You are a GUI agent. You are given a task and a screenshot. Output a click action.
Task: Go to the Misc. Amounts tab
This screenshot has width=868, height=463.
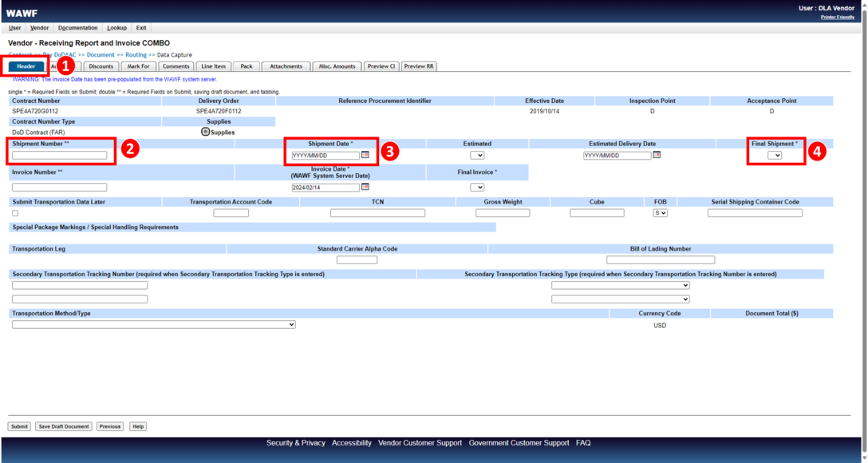point(336,66)
